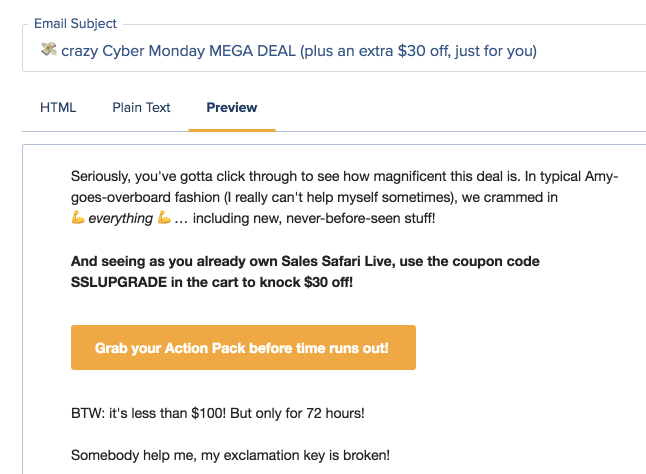
Task: Click the orange Grab your Action Pack button
Action: pos(243,348)
